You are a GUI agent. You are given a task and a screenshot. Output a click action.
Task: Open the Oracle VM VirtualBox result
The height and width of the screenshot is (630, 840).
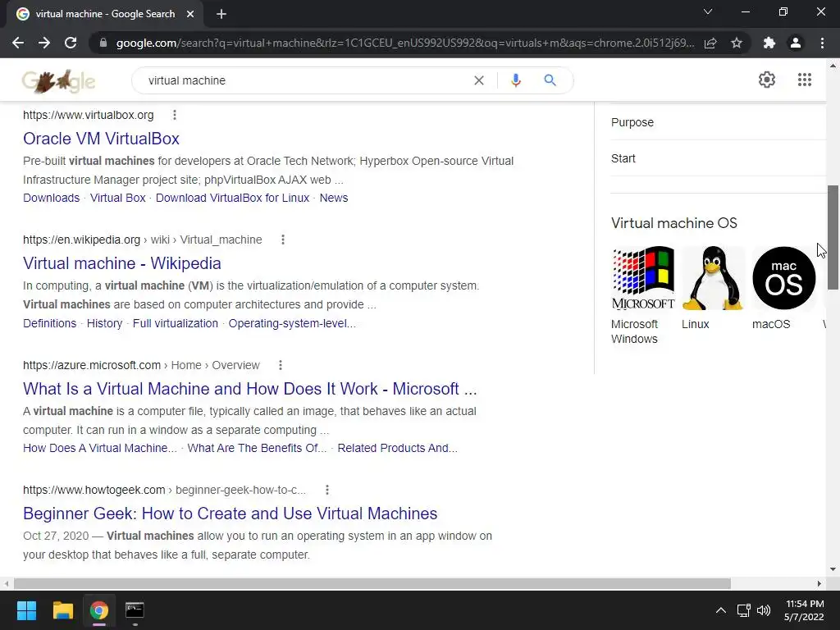[x=101, y=138]
